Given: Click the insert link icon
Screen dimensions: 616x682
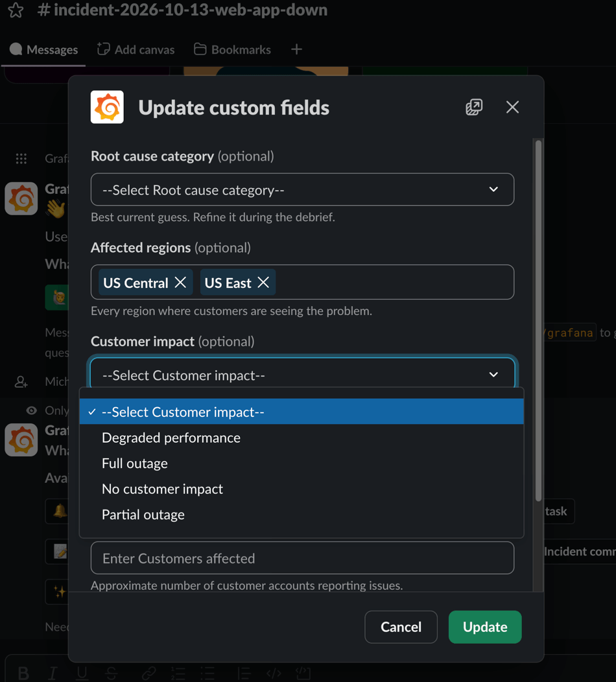Looking at the screenshot, I should point(148,674).
